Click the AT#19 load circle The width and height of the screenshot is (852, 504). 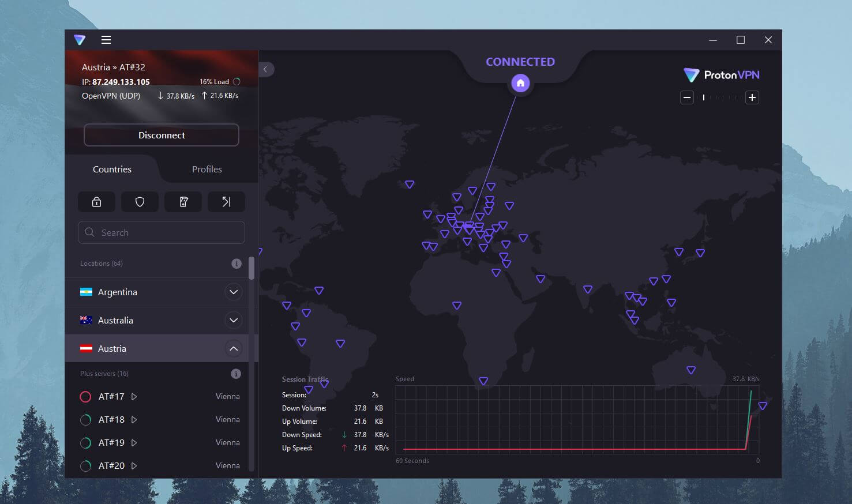coord(85,443)
